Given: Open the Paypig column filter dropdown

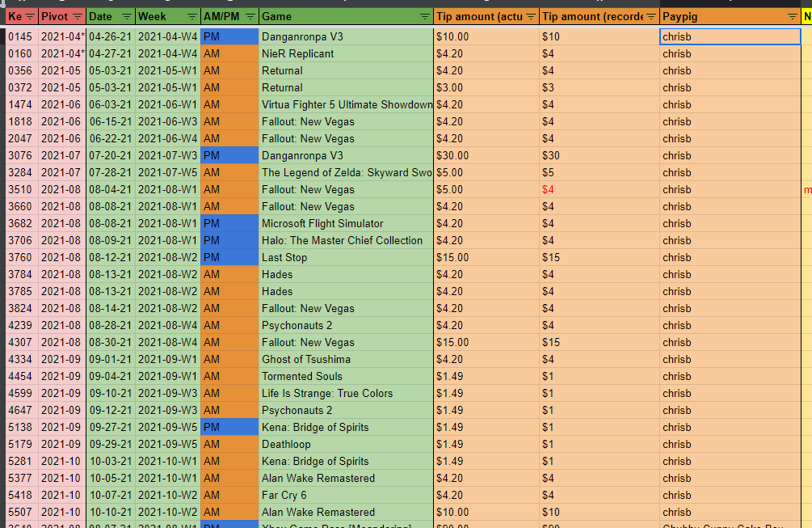Looking at the screenshot, I should pos(793,17).
